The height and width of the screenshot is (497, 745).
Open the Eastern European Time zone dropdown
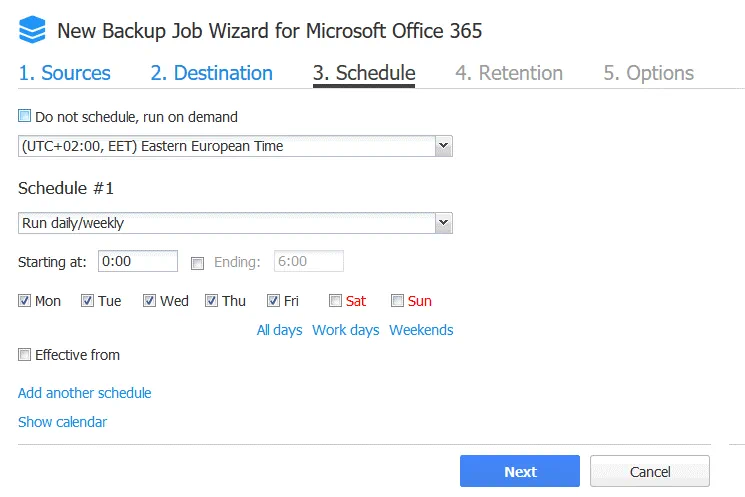pos(235,146)
